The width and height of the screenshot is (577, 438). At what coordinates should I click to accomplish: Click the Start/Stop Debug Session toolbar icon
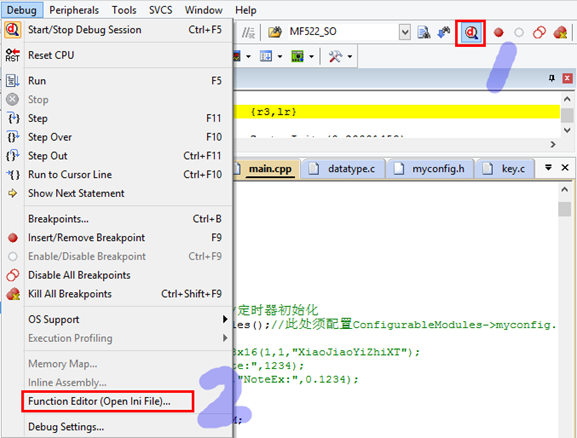(x=471, y=33)
